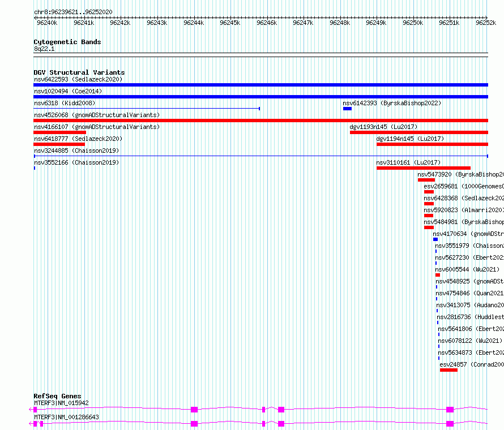
Task: Click the nsv6142393 small blue variant bar
Action: click(347, 109)
